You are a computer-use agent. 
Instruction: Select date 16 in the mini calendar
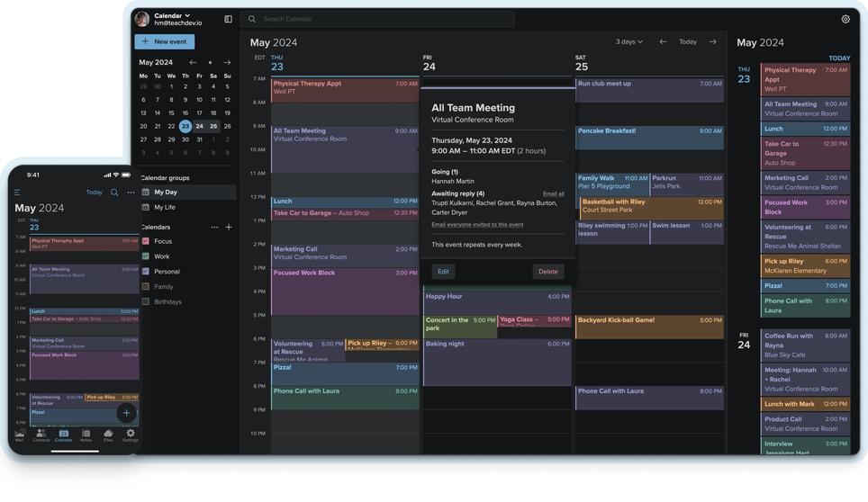[x=185, y=112]
